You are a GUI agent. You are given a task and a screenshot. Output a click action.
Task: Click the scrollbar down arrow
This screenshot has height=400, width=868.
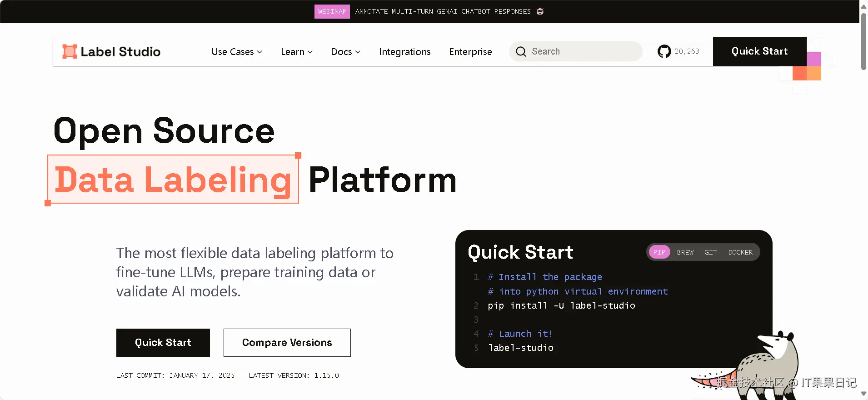(863, 394)
